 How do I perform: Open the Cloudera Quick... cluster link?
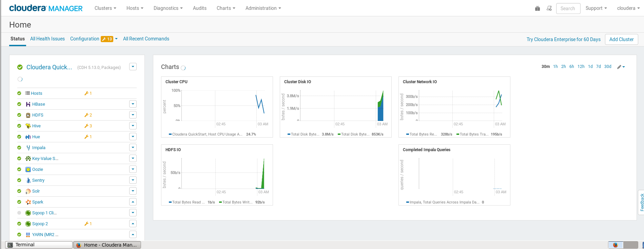point(49,67)
